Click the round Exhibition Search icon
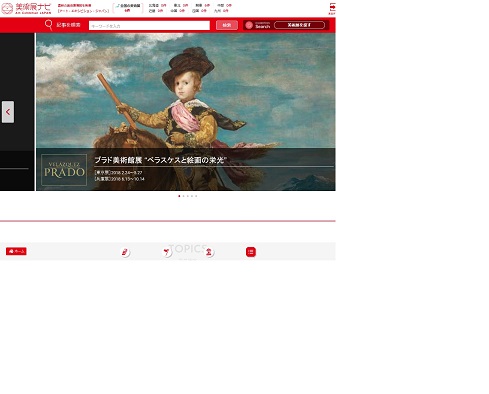489x394 pixels. point(249,25)
